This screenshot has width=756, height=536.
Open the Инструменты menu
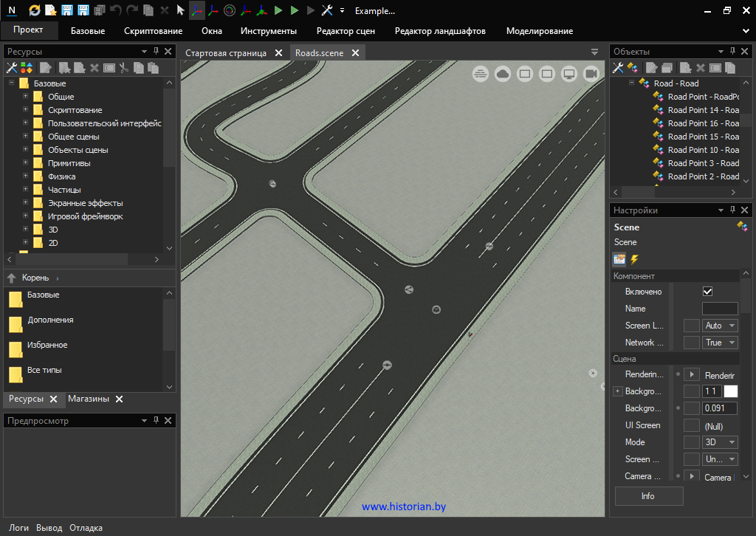click(268, 31)
